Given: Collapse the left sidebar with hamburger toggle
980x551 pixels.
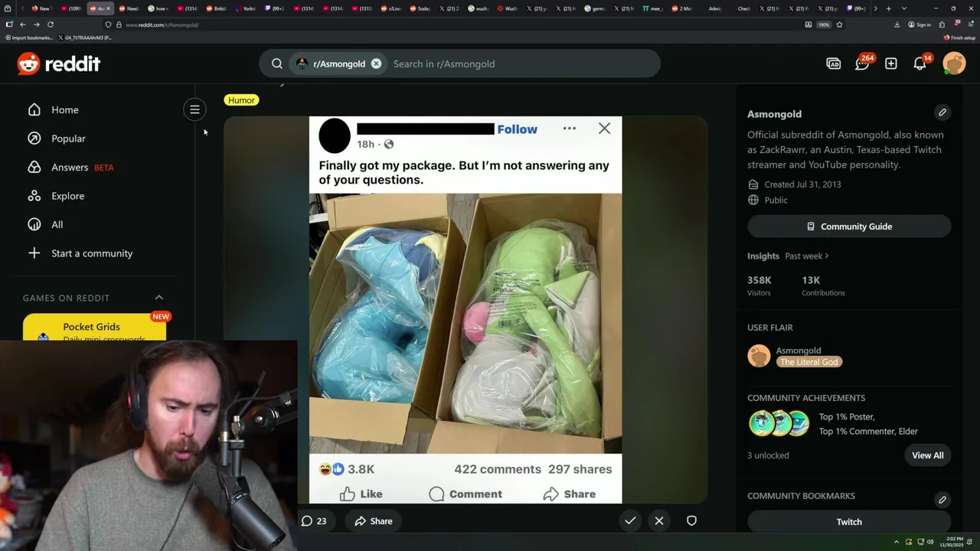Looking at the screenshot, I should [x=194, y=109].
